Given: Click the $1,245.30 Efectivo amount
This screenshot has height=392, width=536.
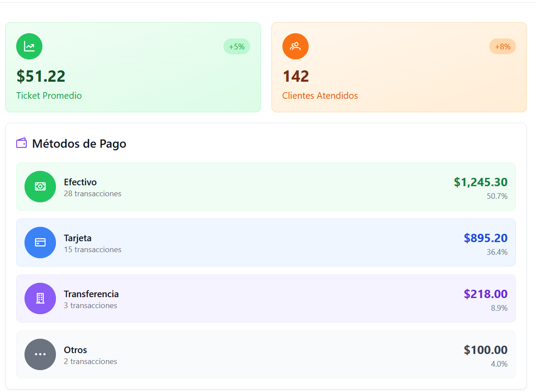Looking at the screenshot, I should tap(480, 182).
